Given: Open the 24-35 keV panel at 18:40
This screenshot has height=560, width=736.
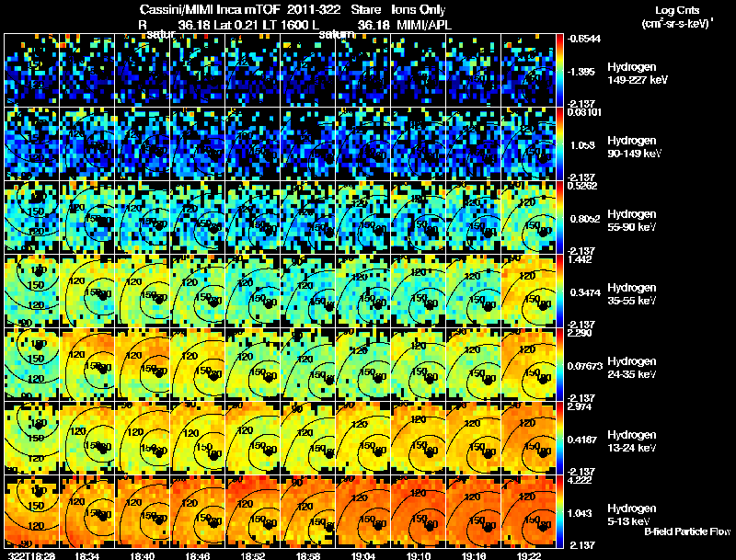Looking at the screenshot, I should (143, 364).
